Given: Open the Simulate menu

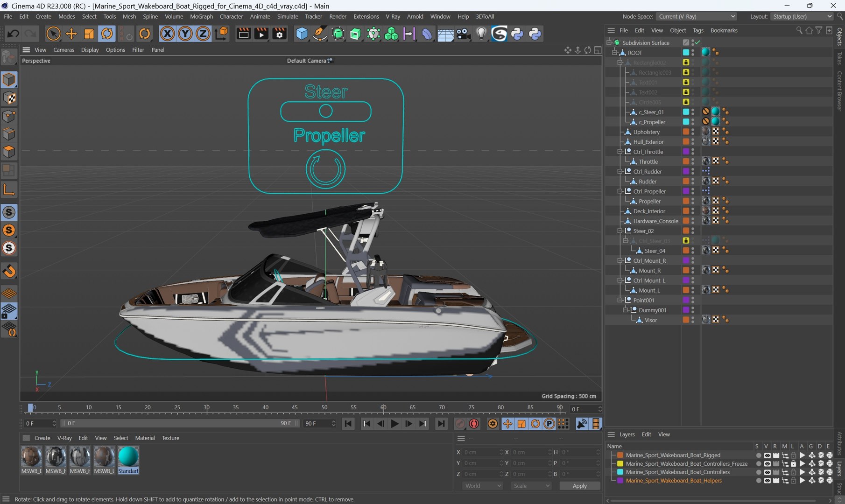Looking at the screenshot, I should coord(288,16).
